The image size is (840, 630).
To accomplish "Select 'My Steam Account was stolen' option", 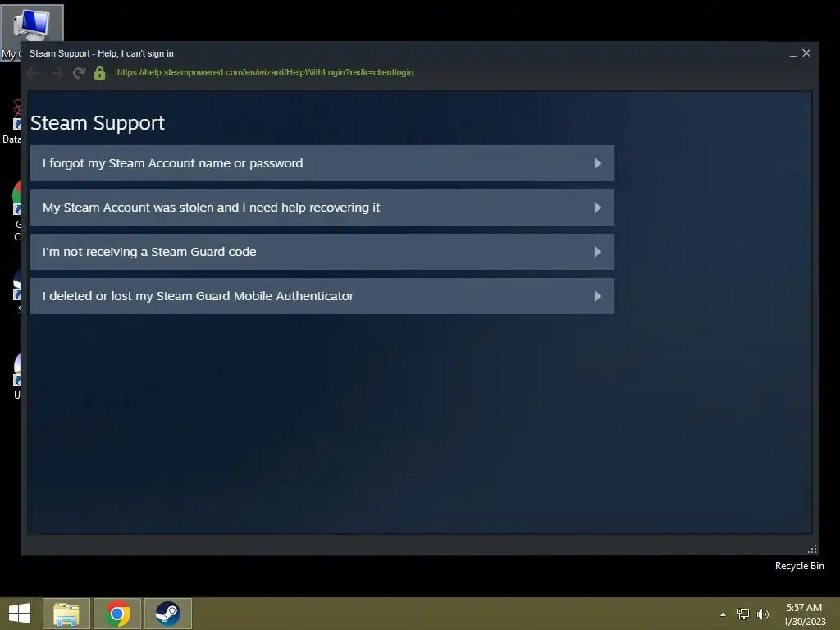I will 322,208.
